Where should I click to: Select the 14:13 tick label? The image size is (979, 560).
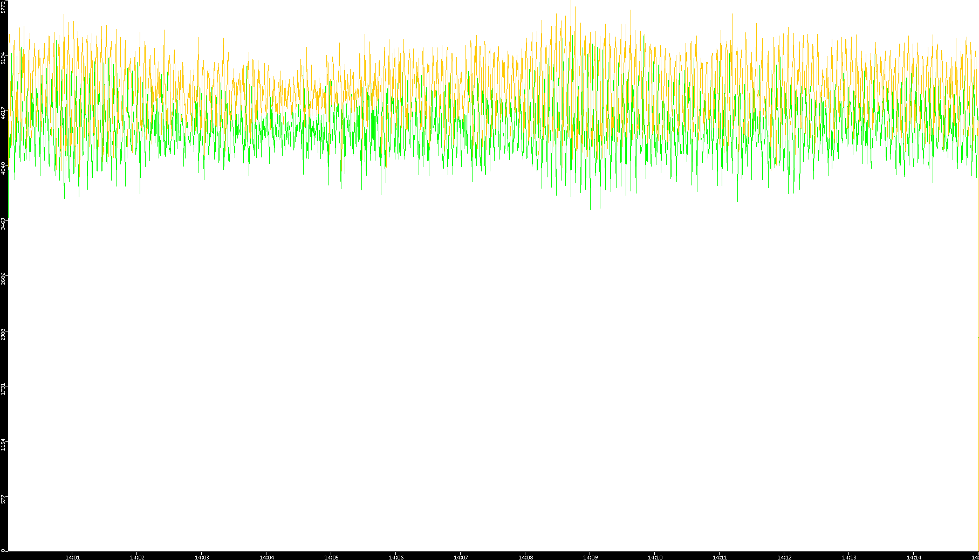pos(849,557)
